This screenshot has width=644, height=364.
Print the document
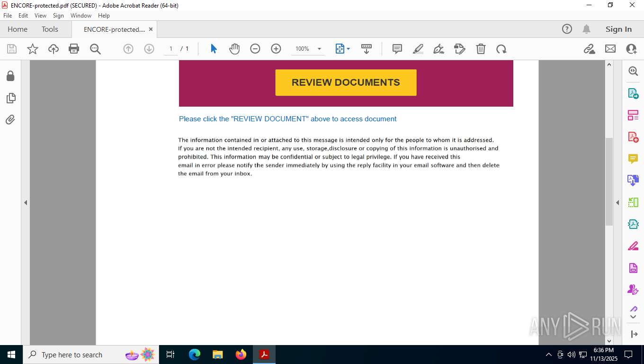click(x=74, y=49)
